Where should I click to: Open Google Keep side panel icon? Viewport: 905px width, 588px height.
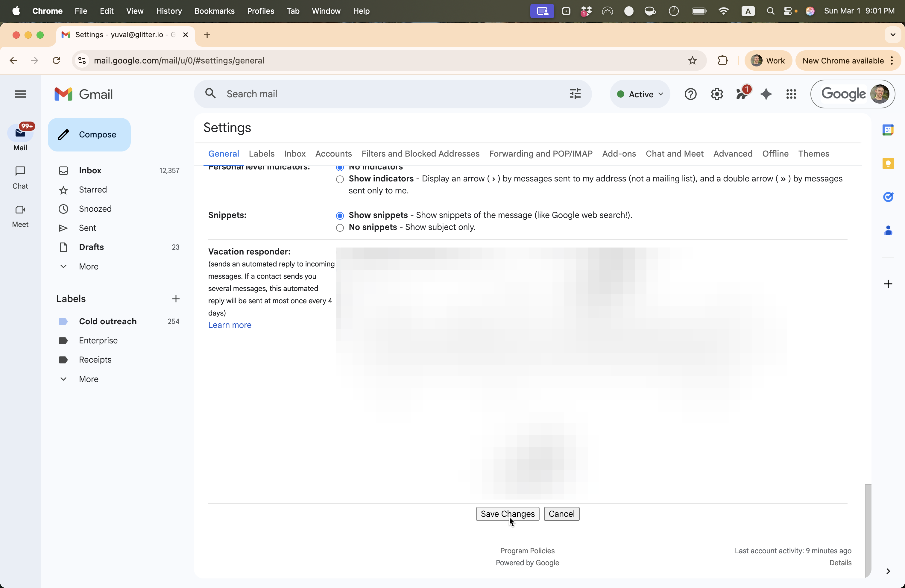pos(888,163)
